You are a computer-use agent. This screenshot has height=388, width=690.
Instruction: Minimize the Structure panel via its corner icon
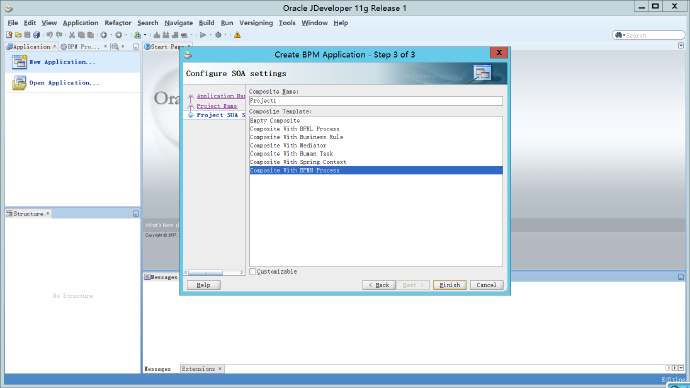coord(136,213)
